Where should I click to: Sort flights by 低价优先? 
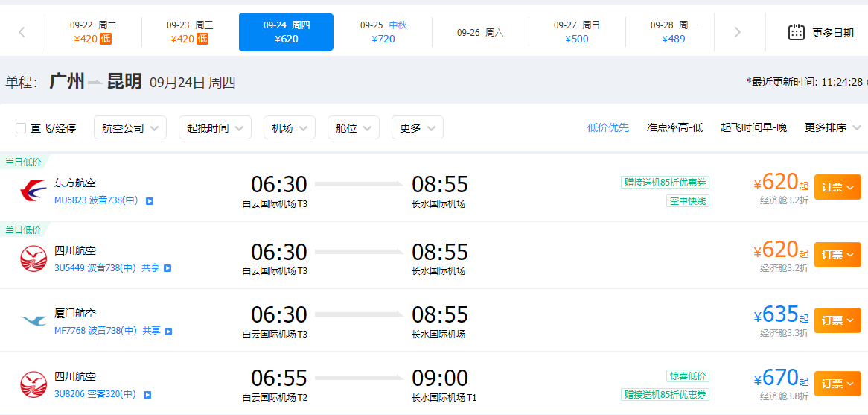click(607, 128)
